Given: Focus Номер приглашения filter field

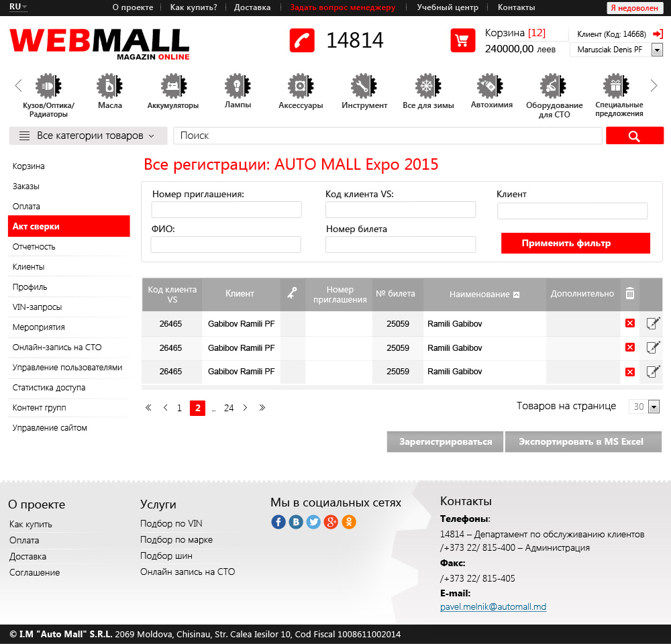Looking at the screenshot, I should (x=226, y=210).
